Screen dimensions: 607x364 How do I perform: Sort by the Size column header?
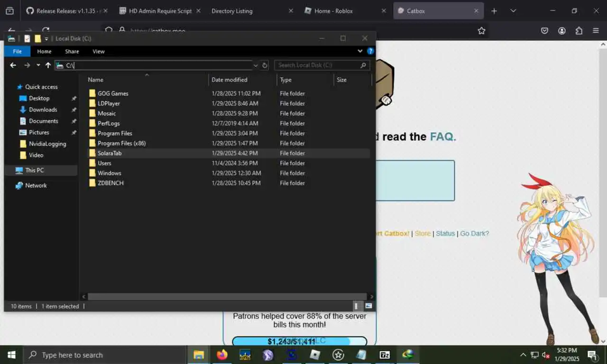[353, 80]
